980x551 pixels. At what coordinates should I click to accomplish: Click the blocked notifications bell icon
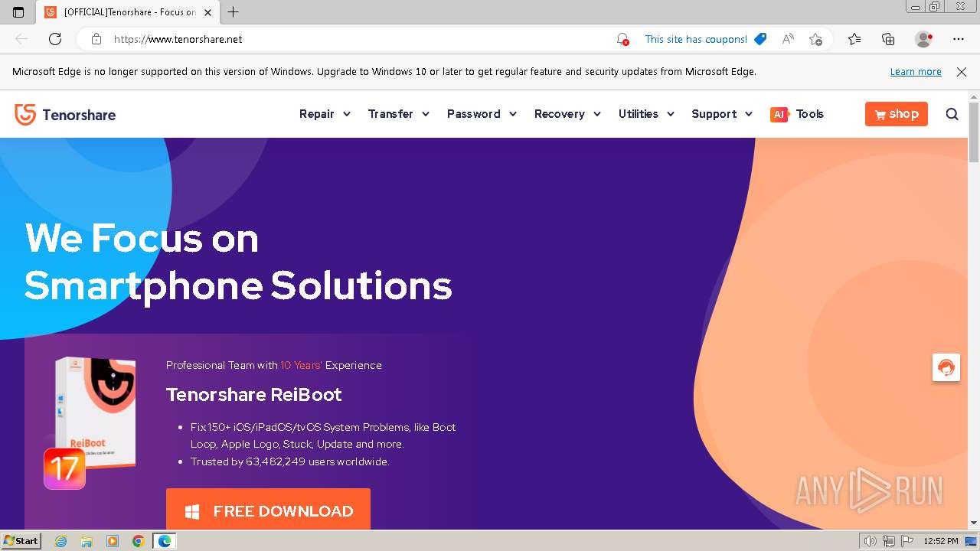click(622, 39)
